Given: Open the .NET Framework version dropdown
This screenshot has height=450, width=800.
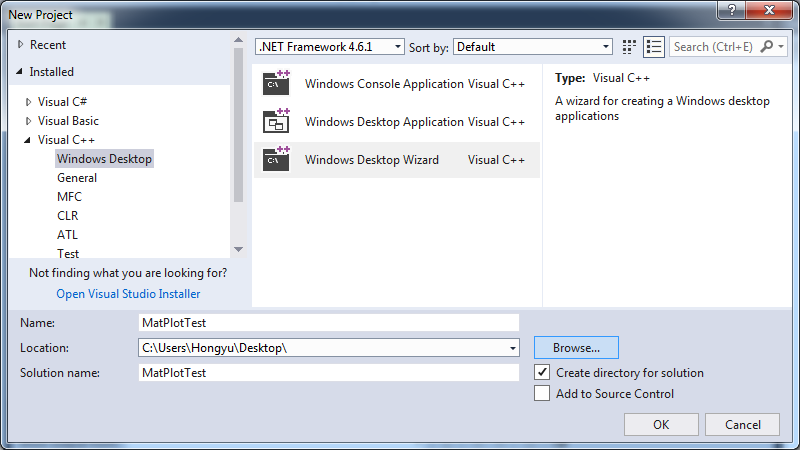Looking at the screenshot, I should (398, 47).
